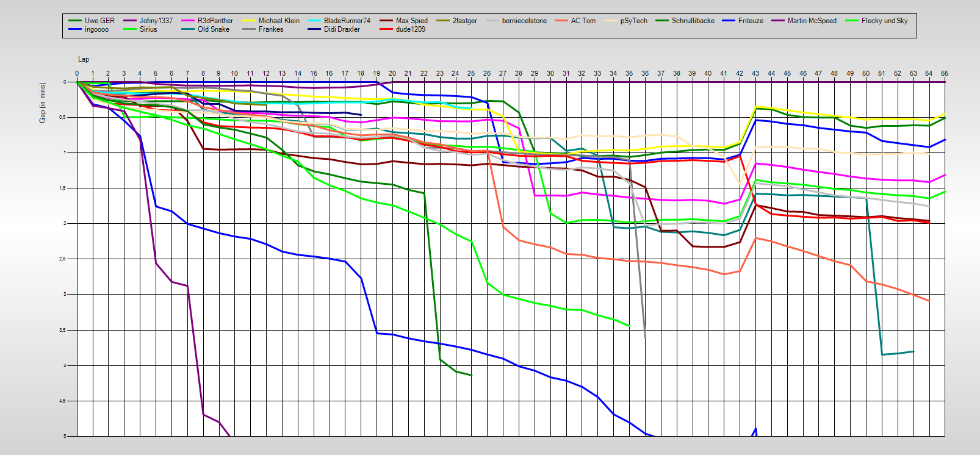Screen dimensions: 980x455
Task: Click lap number 47 on top axis
Action: point(818,73)
